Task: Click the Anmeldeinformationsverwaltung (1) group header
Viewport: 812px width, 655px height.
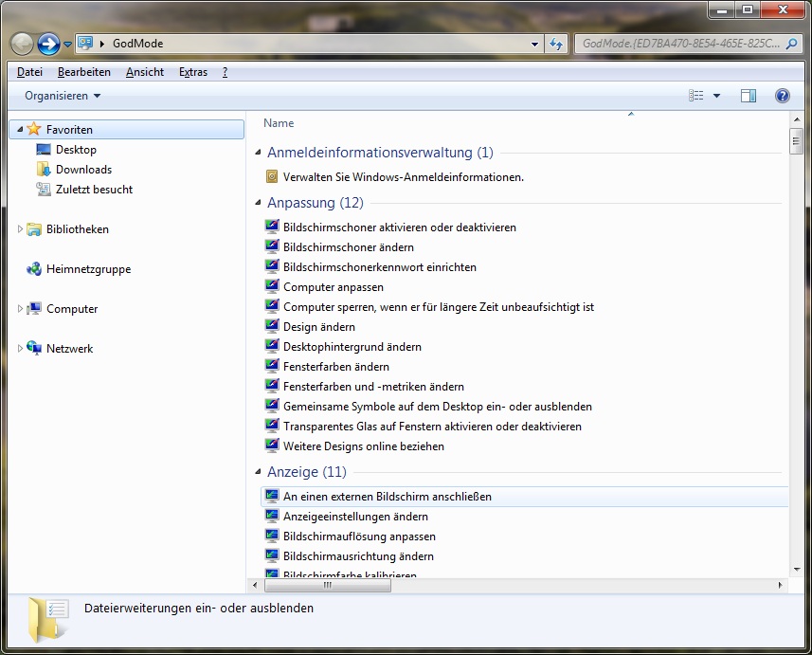Action: click(x=380, y=153)
